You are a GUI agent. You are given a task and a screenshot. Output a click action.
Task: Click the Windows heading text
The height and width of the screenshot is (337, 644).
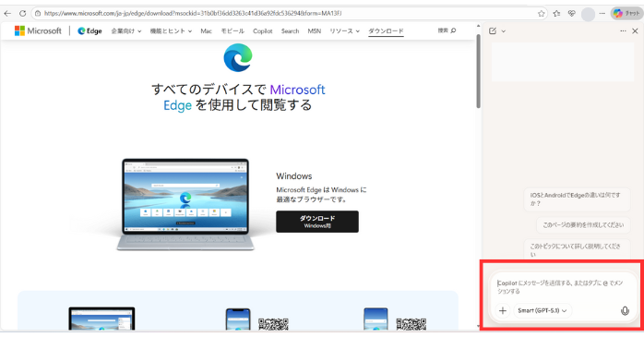294,176
